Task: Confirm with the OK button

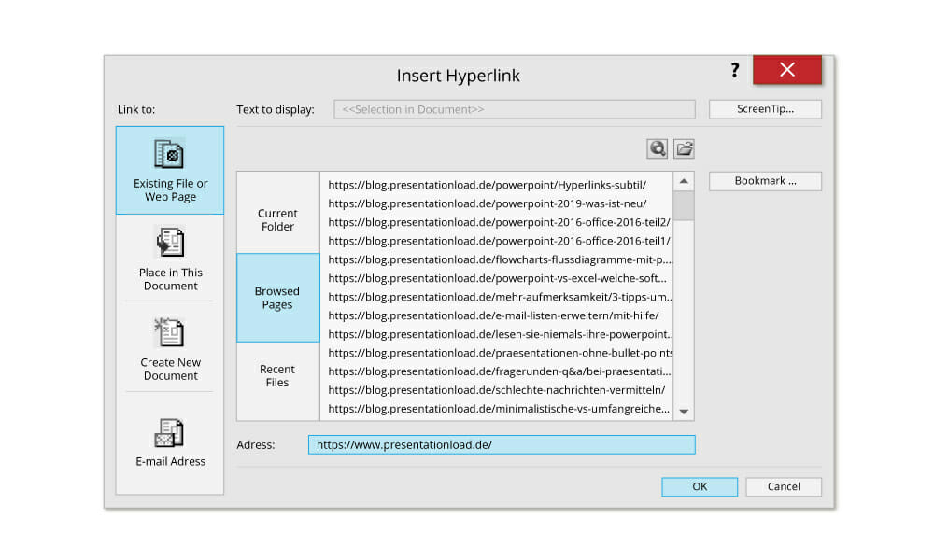Action: pyautogui.click(x=700, y=486)
